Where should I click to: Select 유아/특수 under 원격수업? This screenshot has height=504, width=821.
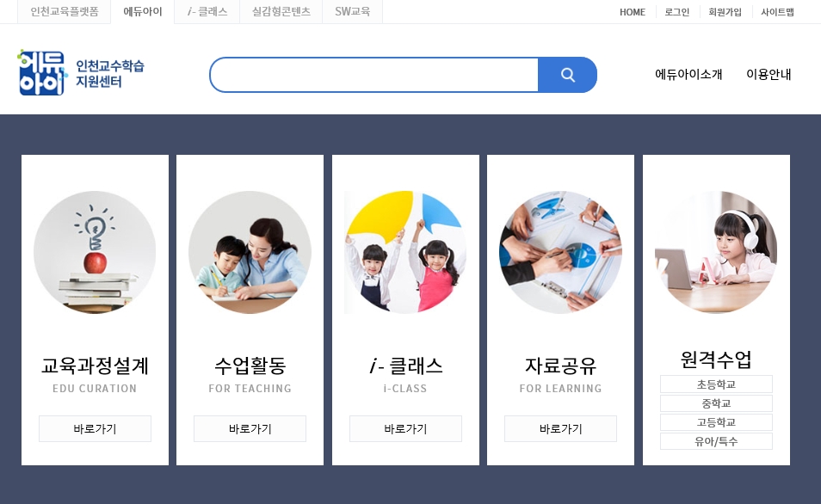point(716,441)
